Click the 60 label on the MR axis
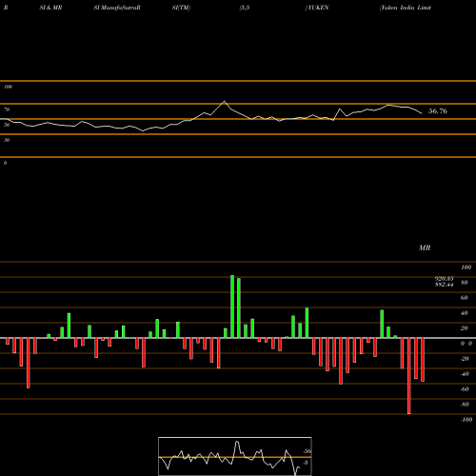The height and width of the screenshot is (476, 476). [464, 298]
